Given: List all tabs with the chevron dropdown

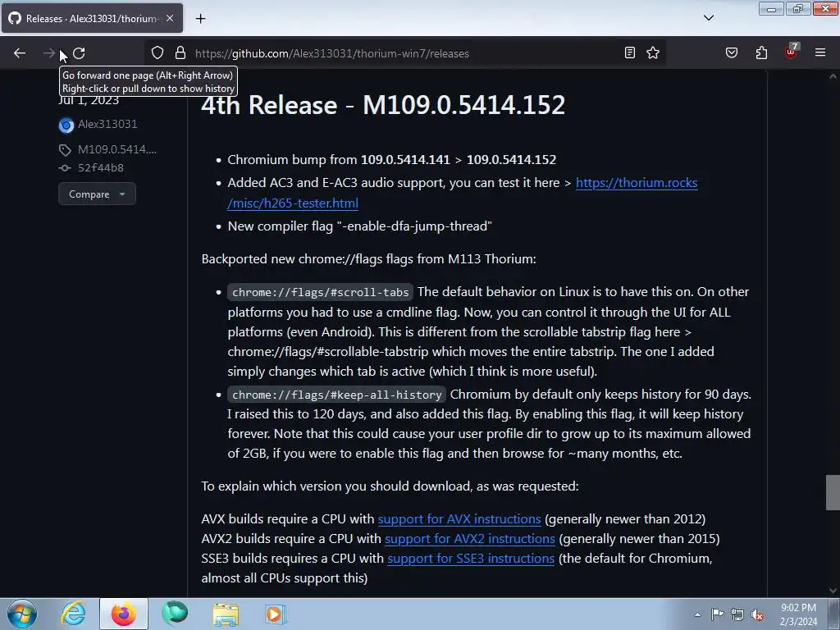Looking at the screenshot, I should (x=709, y=18).
